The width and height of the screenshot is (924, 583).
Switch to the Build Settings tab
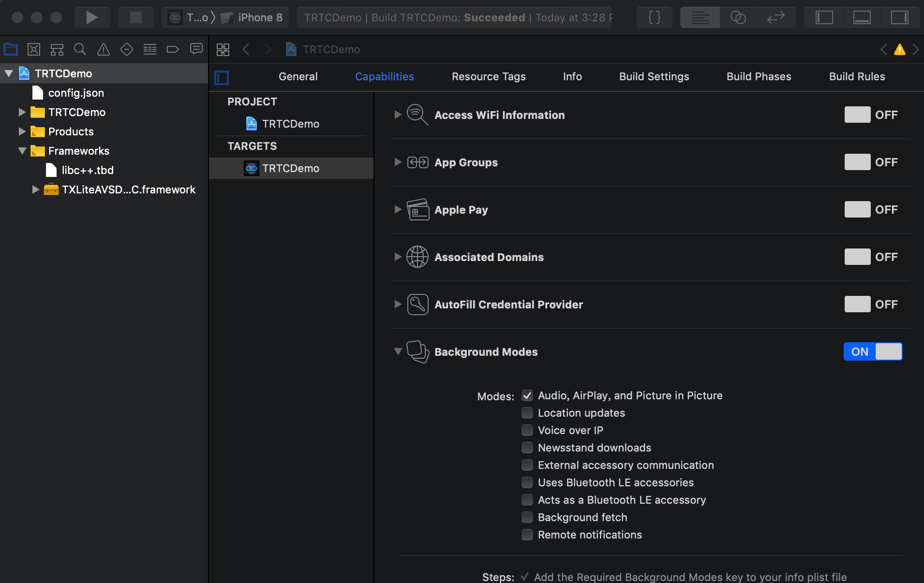click(x=654, y=76)
